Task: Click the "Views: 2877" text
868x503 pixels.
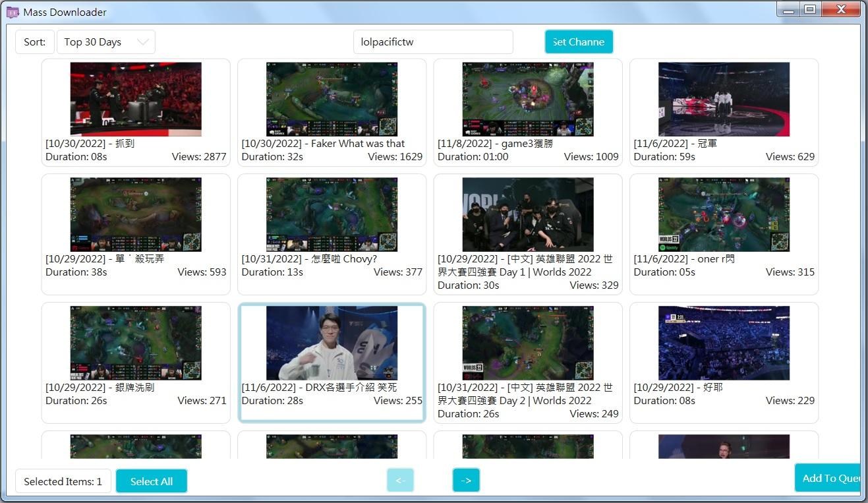Action: point(199,157)
